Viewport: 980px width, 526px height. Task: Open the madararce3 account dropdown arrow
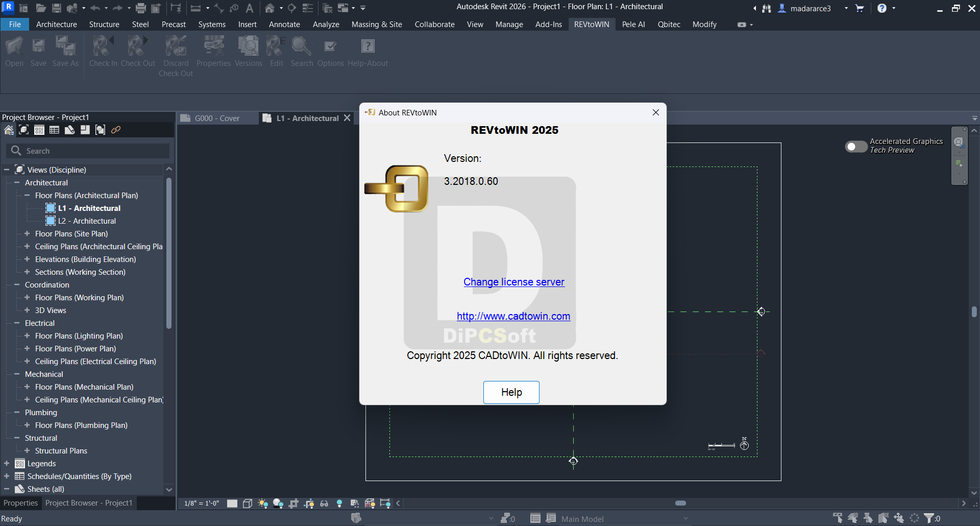click(846, 8)
